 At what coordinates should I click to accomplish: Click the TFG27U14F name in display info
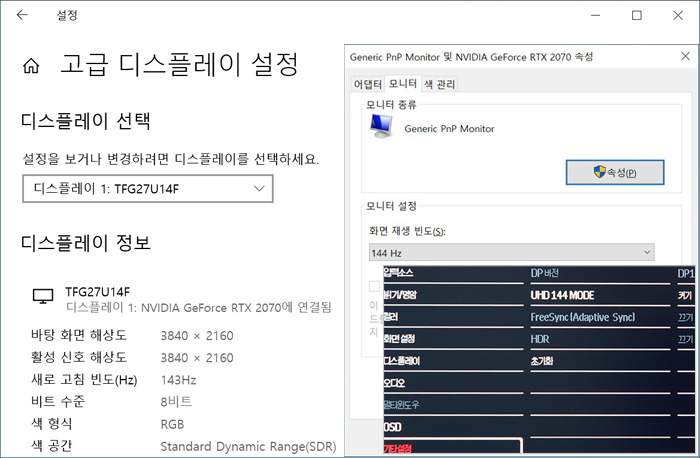(x=97, y=292)
